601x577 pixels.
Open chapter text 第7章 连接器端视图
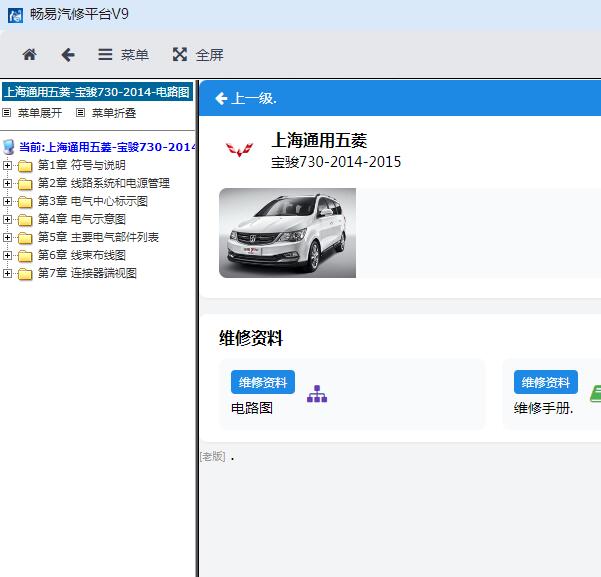(87, 273)
